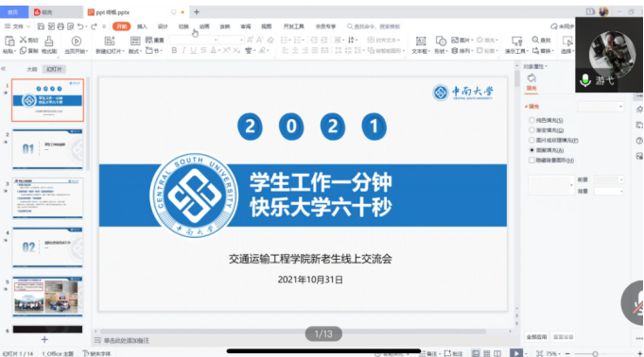644x357 pixels.
Task: Open the Insert ribbon tab
Action: (142, 26)
